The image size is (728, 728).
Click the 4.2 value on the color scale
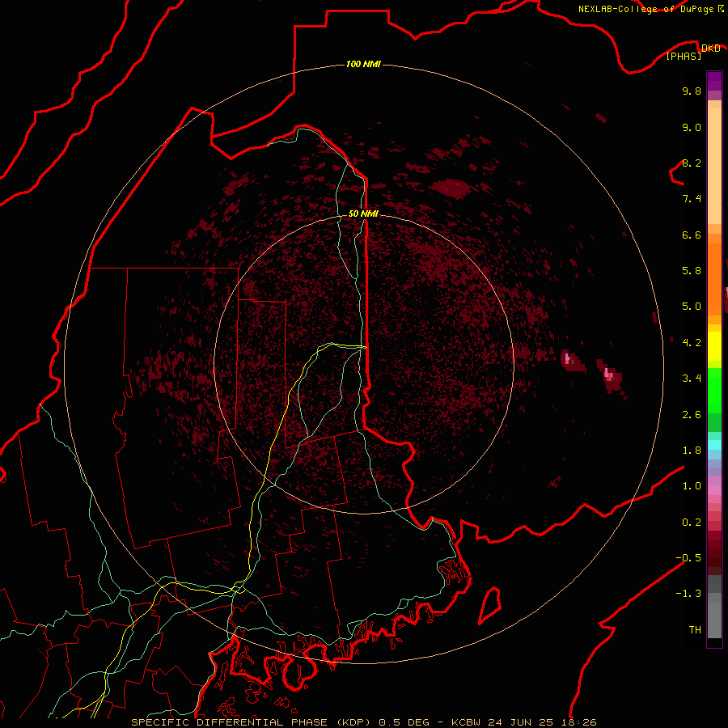point(692,343)
